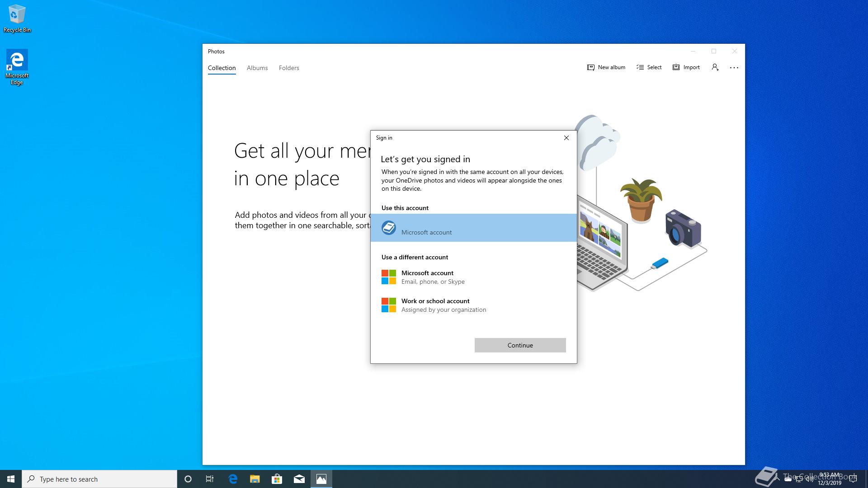Open Cortana from the taskbar
The height and width of the screenshot is (488, 868).
click(188, 479)
